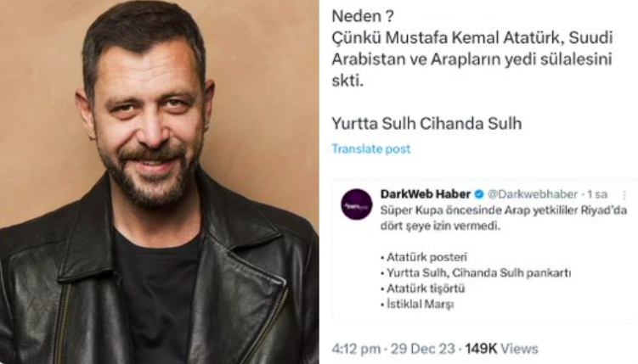The width and height of the screenshot is (638, 364).
Task: Click the "Neden ?" opening line
Action: 363,16
